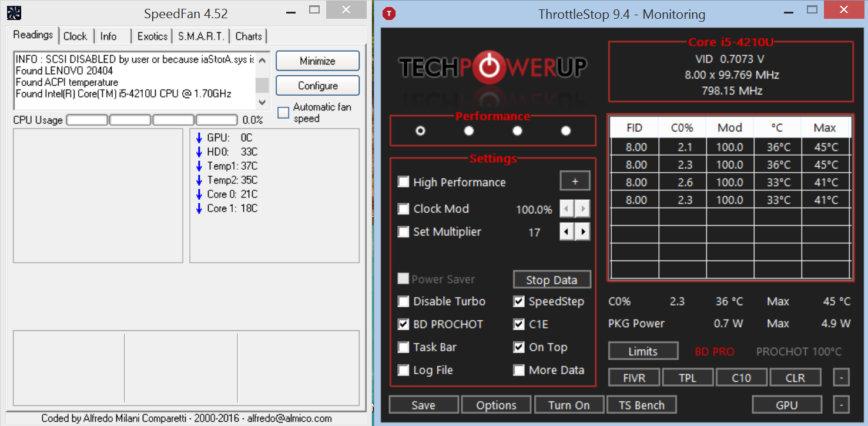This screenshot has height=426, width=868.
Task: Click the first CPU Usage bar
Action: tap(87, 120)
